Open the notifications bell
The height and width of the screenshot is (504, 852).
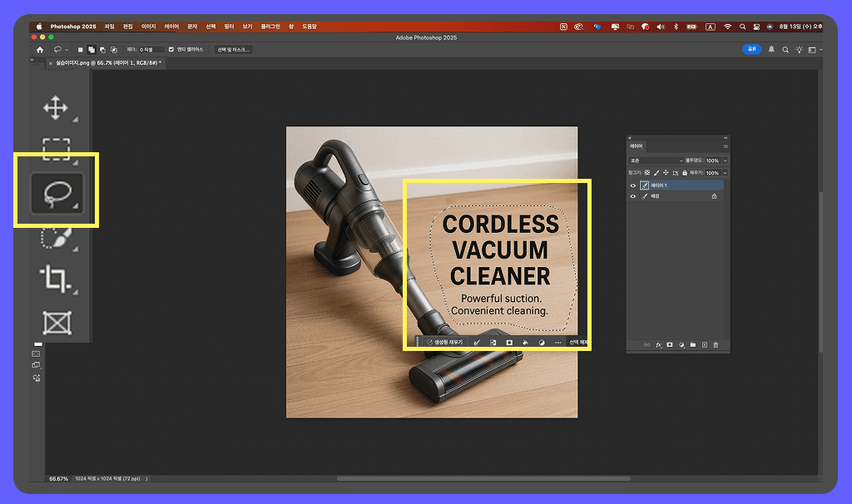tap(771, 49)
